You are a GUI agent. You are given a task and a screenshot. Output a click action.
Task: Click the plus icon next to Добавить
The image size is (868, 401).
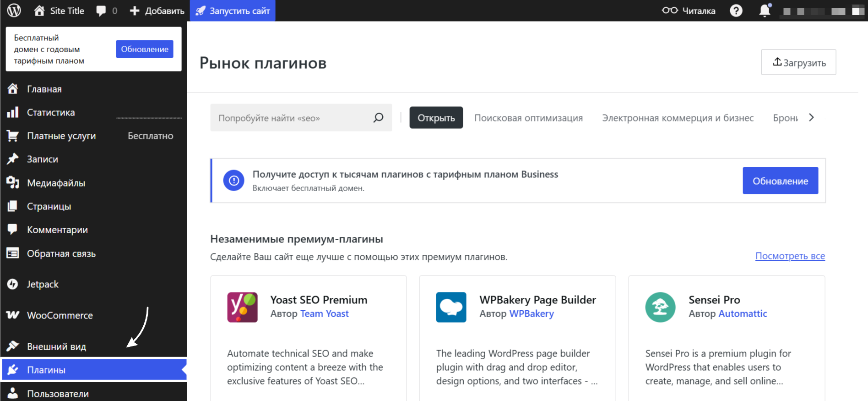[134, 11]
